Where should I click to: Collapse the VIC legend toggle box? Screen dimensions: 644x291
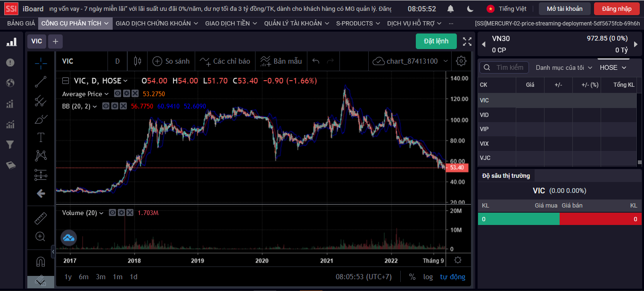pos(66,81)
